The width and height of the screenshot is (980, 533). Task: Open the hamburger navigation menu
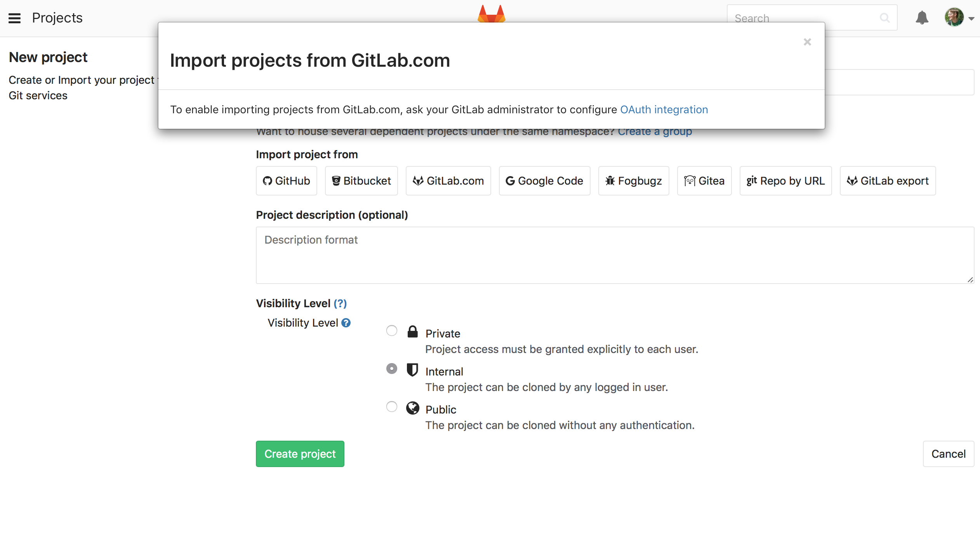click(14, 18)
